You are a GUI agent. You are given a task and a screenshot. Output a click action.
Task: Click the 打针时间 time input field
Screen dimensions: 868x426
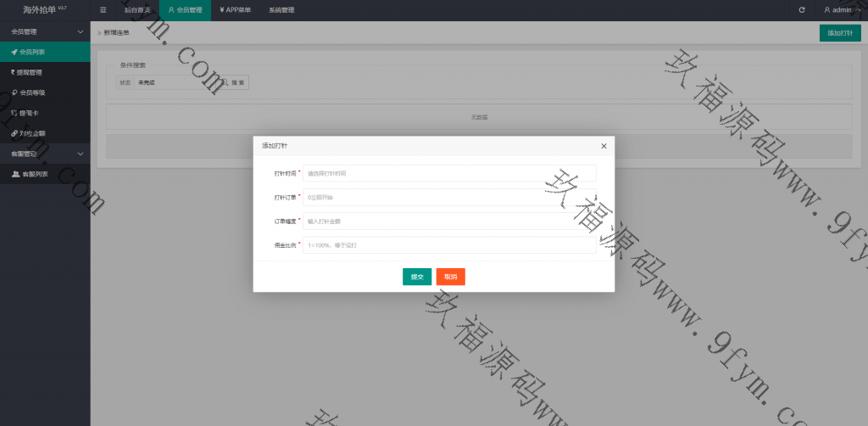coord(449,173)
